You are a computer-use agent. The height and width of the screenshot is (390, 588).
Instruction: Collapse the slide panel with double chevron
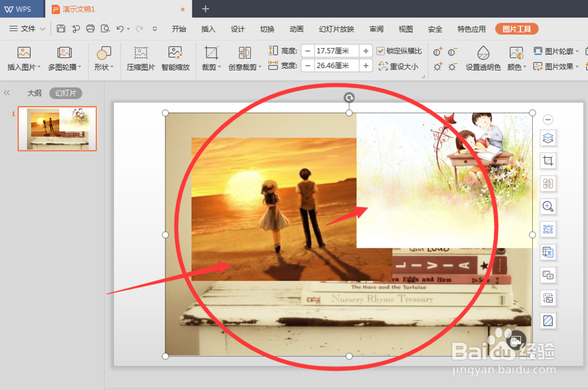(6, 93)
